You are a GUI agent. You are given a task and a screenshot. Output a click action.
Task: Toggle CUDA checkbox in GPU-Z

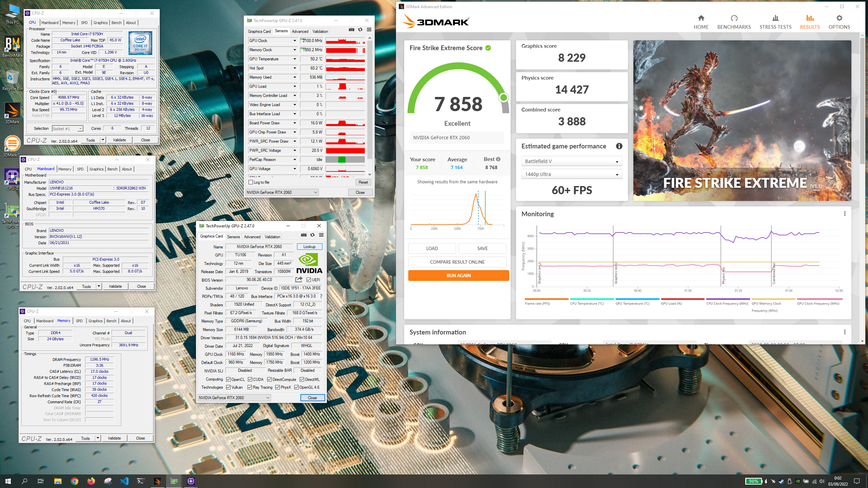point(250,380)
